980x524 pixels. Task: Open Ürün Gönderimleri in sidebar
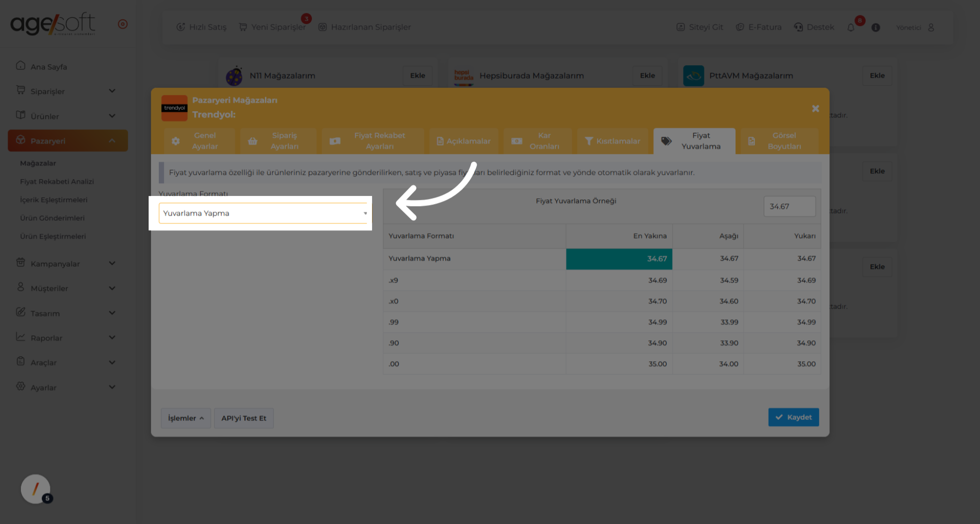(52, 218)
